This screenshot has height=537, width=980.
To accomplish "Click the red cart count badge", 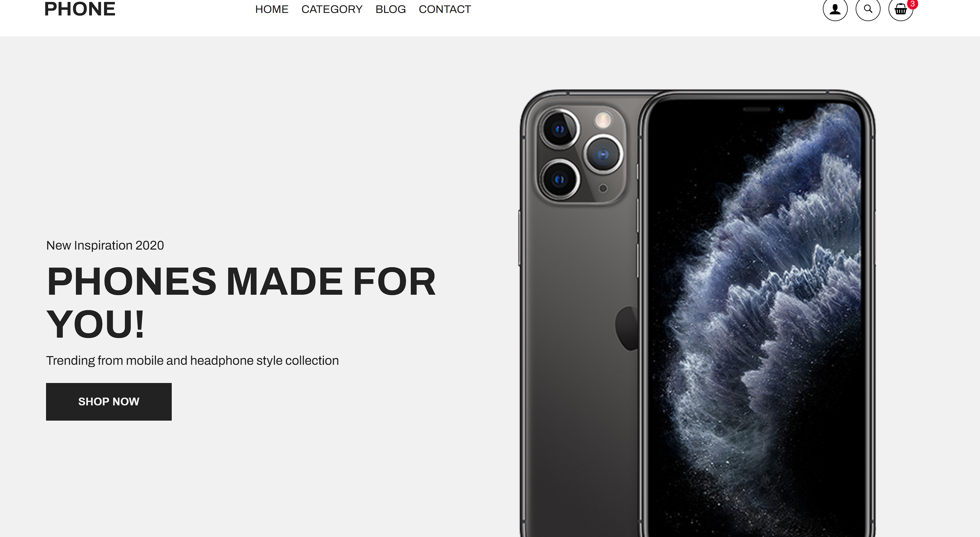I will point(912,3).
